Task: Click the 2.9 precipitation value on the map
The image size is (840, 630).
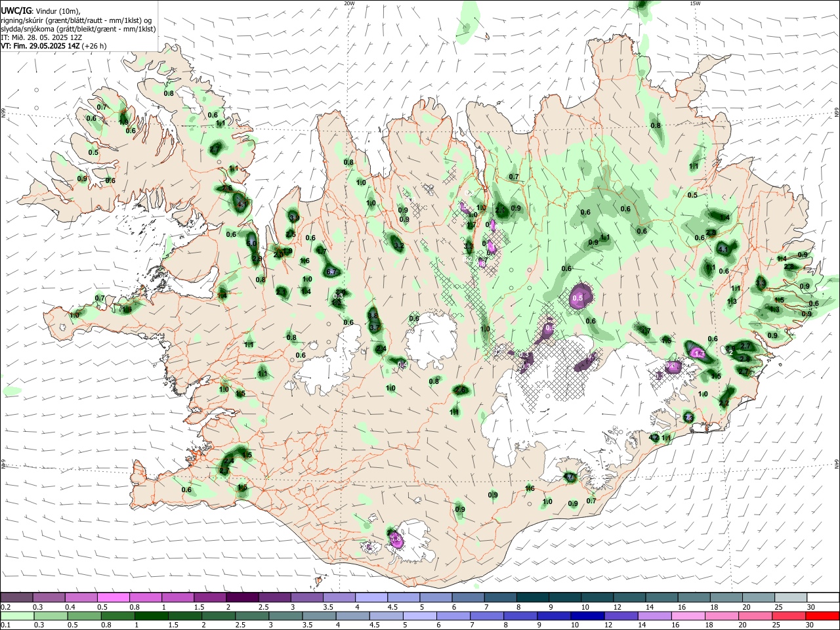Action: (257, 259)
